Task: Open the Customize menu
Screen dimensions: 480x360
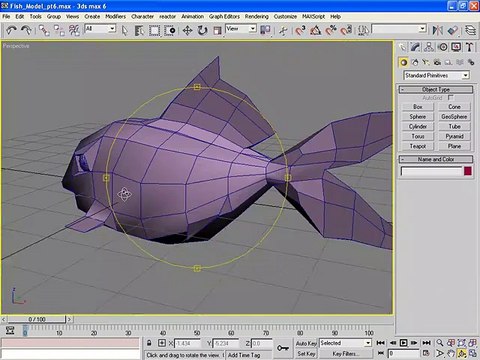Action: [285, 16]
